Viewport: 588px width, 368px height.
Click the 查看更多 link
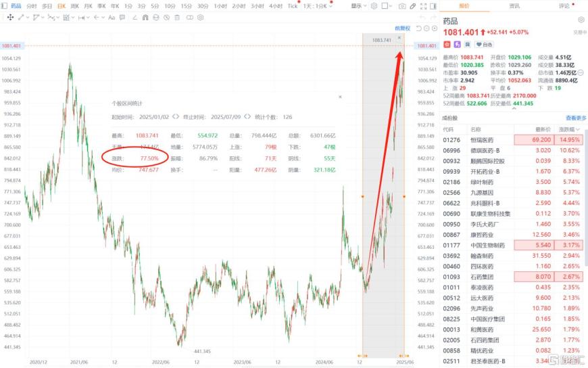(x=576, y=118)
